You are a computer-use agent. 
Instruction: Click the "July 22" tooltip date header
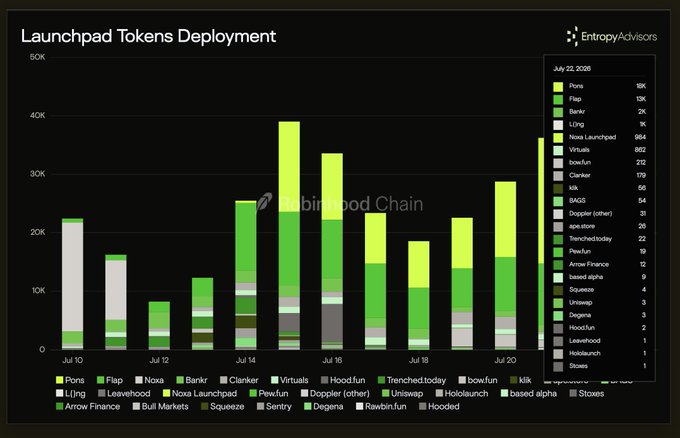pos(572,69)
